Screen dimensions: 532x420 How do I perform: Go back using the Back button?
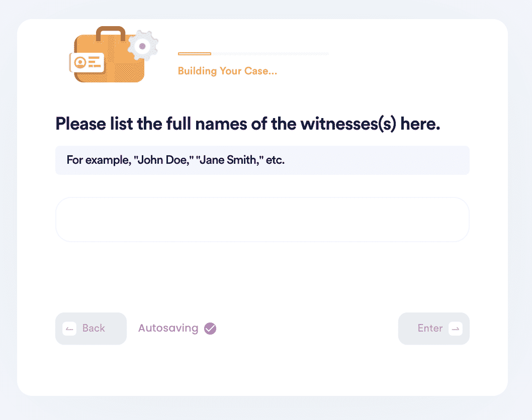point(91,329)
